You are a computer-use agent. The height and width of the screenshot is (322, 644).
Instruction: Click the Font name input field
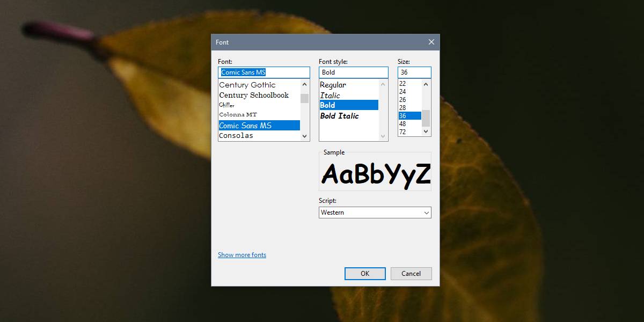coord(264,72)
